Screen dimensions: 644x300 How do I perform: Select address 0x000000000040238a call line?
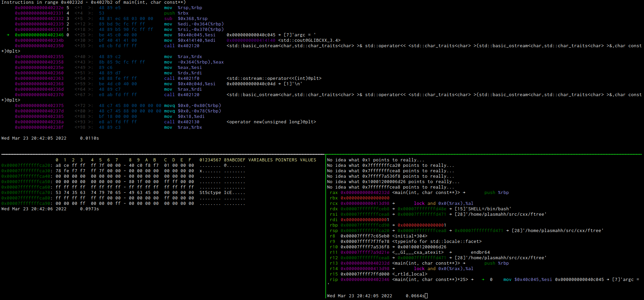coord(166,122)
